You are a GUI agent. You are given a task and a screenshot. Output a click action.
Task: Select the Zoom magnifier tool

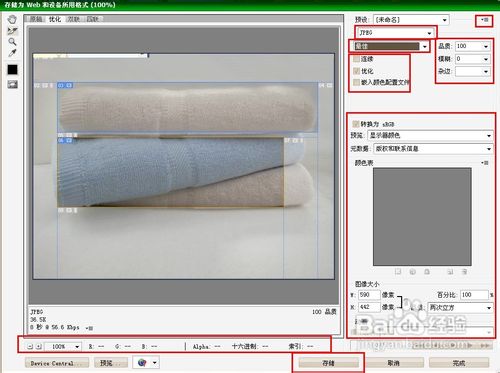(x=12, y=42)
